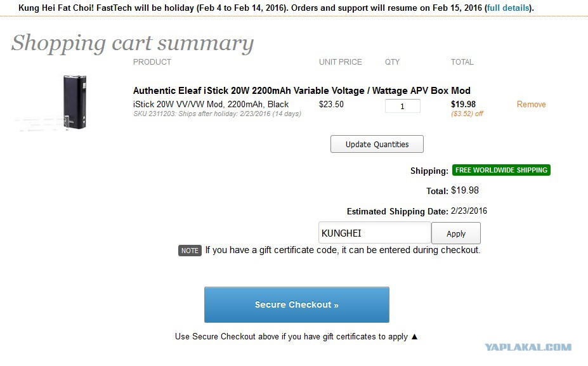Click the UNIT PRICE column header
The image size is (588, 366).
tap(340, 62)
